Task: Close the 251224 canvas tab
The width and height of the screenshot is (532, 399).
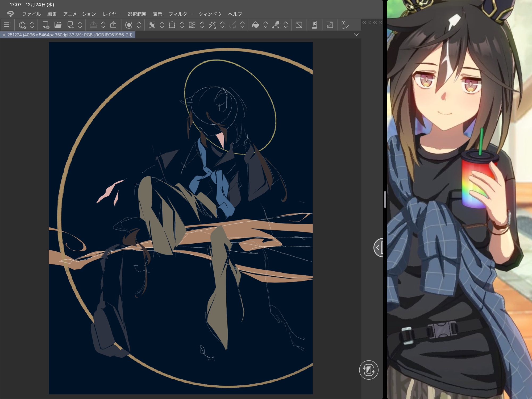Action: (x=4, y=35)
